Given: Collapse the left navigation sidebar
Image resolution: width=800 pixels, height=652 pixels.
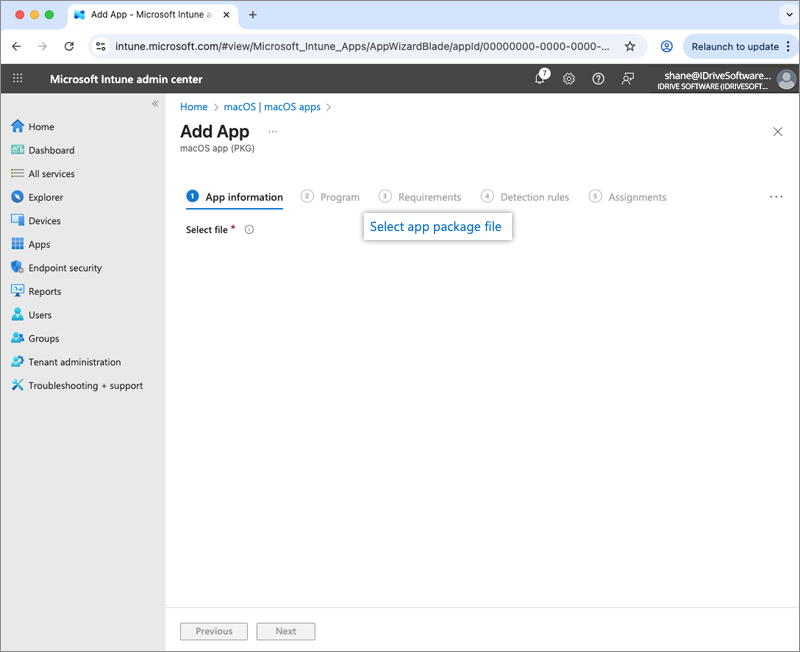Looking at the screenshot, I should (x=155, y=104).
